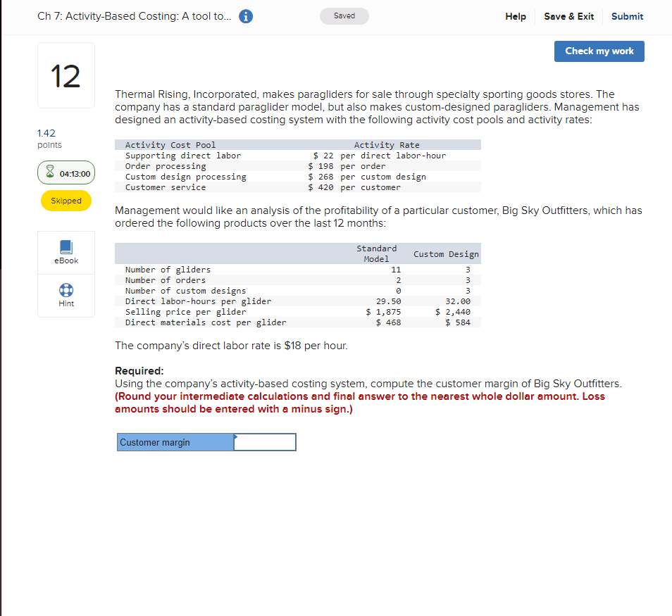Click the assignment info icon beside the title

click(x=245, y=16)
